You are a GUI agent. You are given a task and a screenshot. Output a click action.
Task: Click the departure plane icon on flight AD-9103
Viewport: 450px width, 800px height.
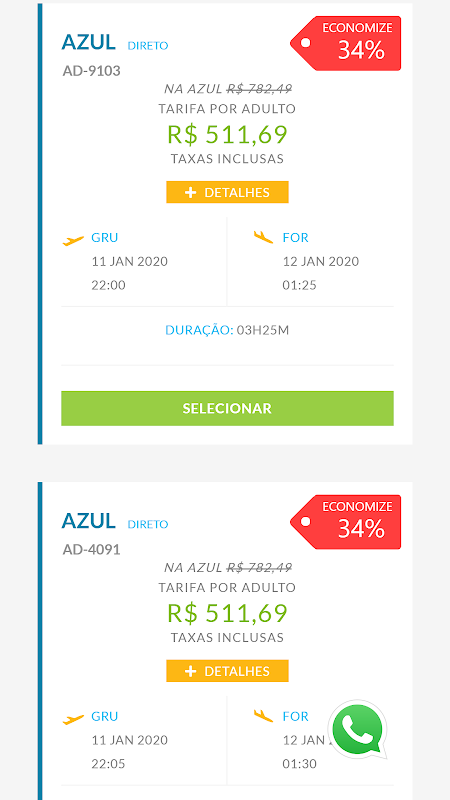73,240
